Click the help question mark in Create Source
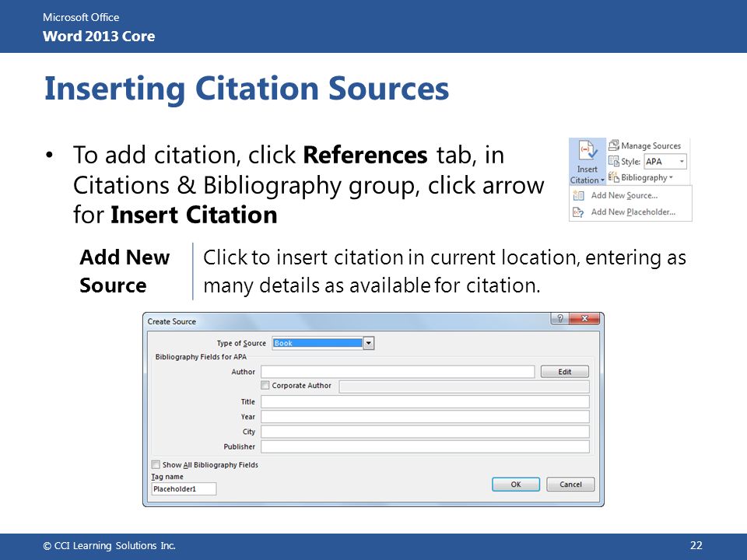Image resolution: width=747 pixels, height=560 pixels. point(560,319)
